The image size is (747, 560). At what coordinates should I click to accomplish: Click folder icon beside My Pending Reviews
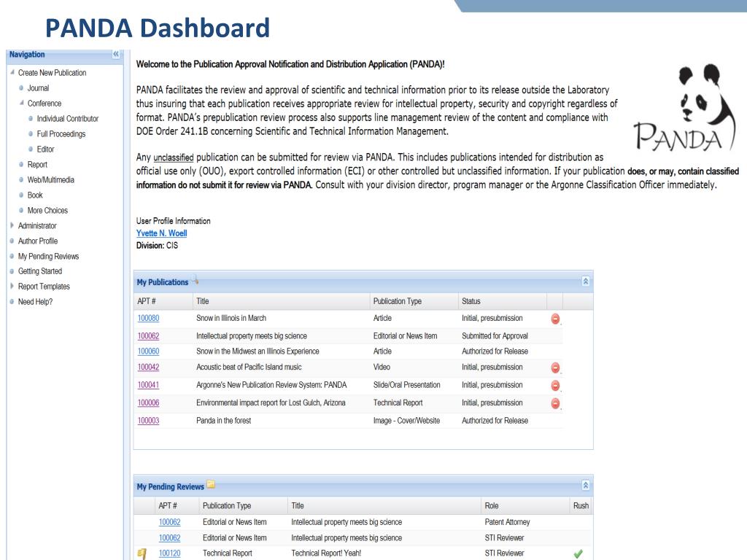point(211,485)
